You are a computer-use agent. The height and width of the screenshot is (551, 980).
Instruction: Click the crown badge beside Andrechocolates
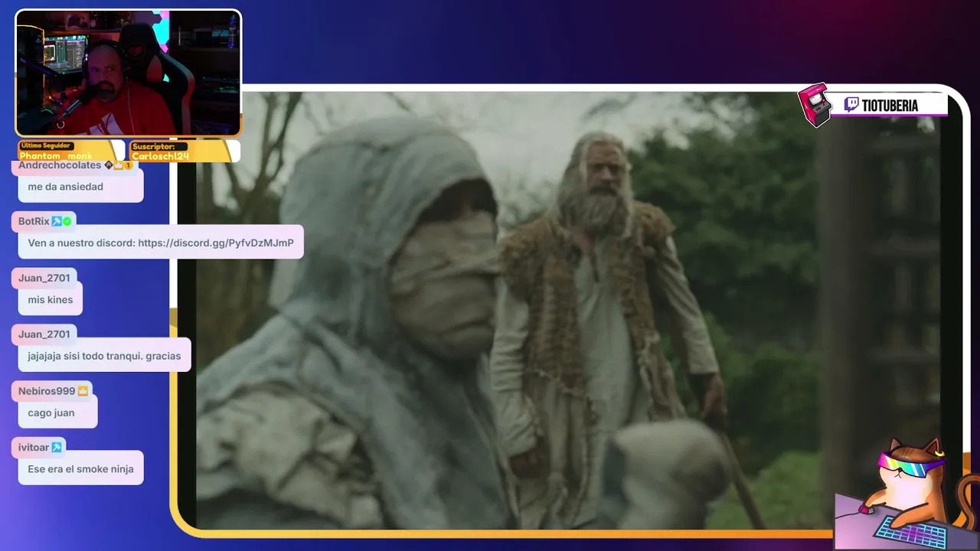[119, 165]
